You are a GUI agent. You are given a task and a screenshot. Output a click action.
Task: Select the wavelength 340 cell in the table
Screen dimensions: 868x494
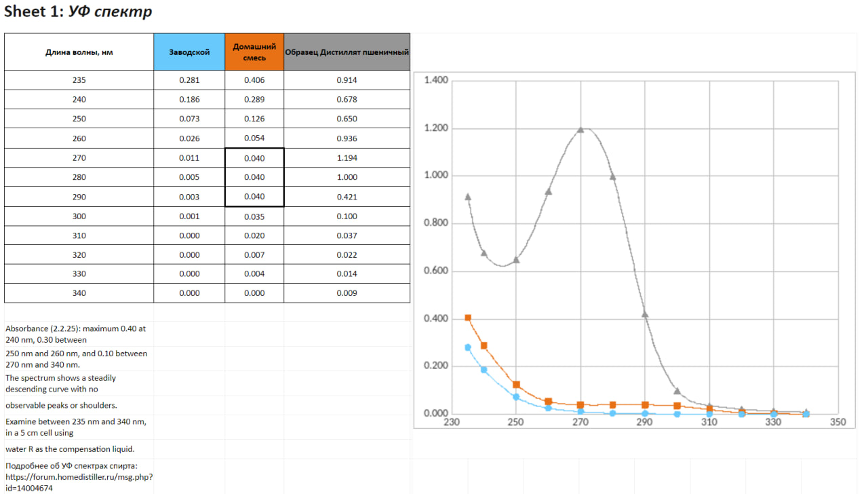coord(79,293)
